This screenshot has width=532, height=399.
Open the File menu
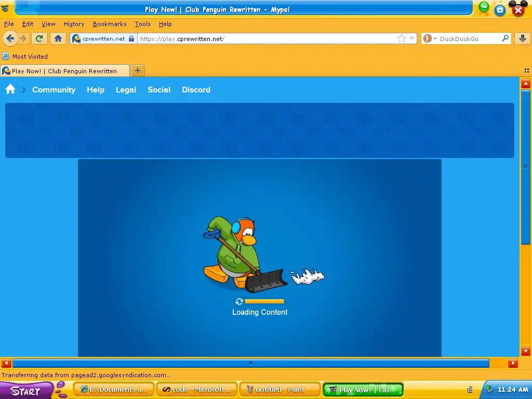(9, 24)
